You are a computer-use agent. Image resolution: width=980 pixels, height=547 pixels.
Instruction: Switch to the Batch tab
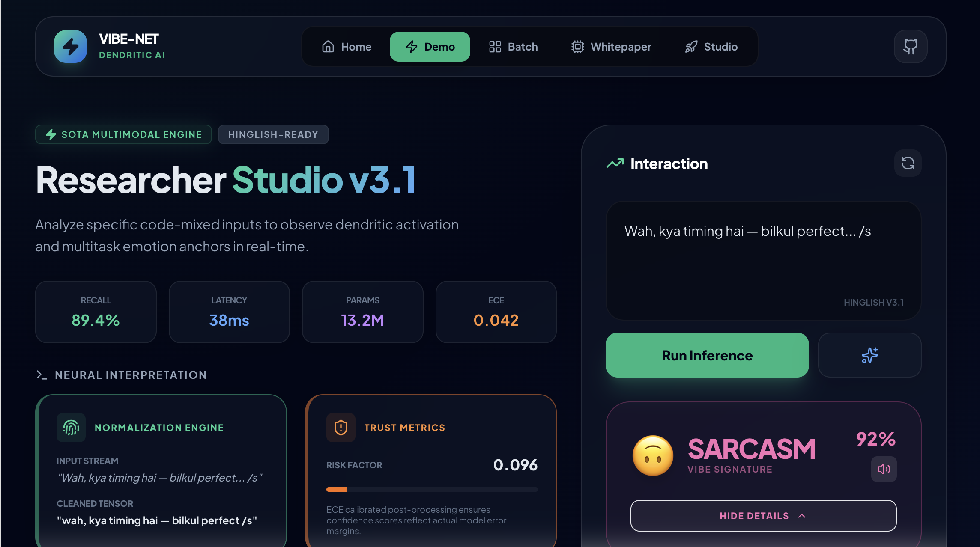pos(513,47)
